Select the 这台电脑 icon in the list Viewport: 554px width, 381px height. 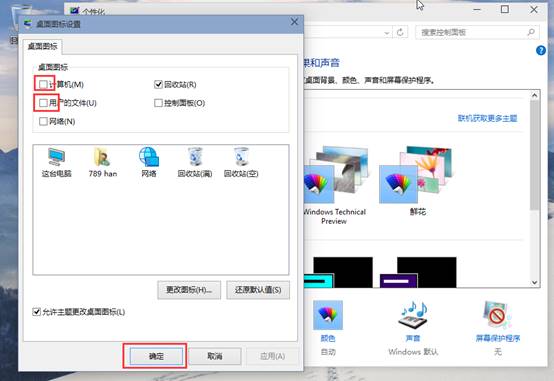point(57,163)
